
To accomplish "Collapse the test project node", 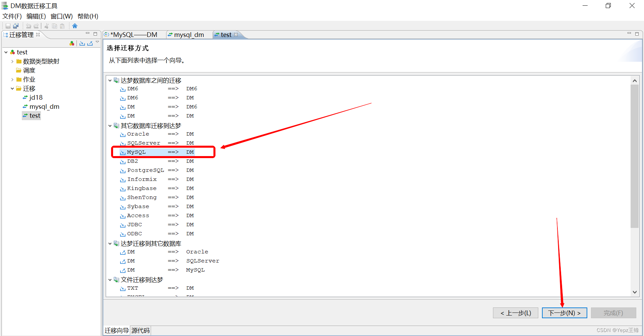I will tap(6, 52).
